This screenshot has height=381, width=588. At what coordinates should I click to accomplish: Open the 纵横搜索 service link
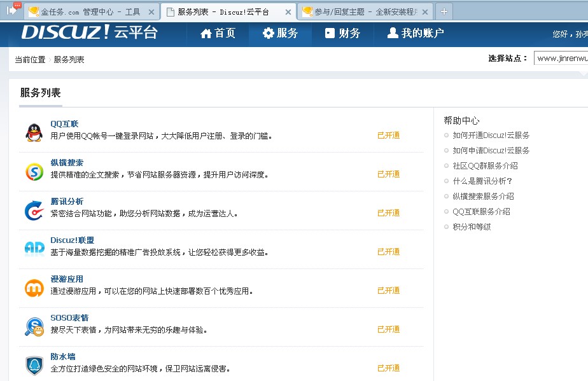coord(67,163)
